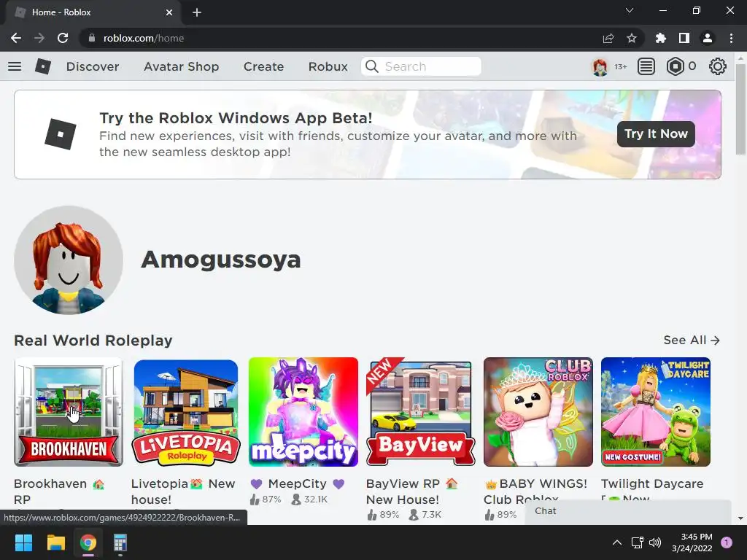Open the notification center badge
The height and width of the screenshot is (560, 747).
(727, 542)
